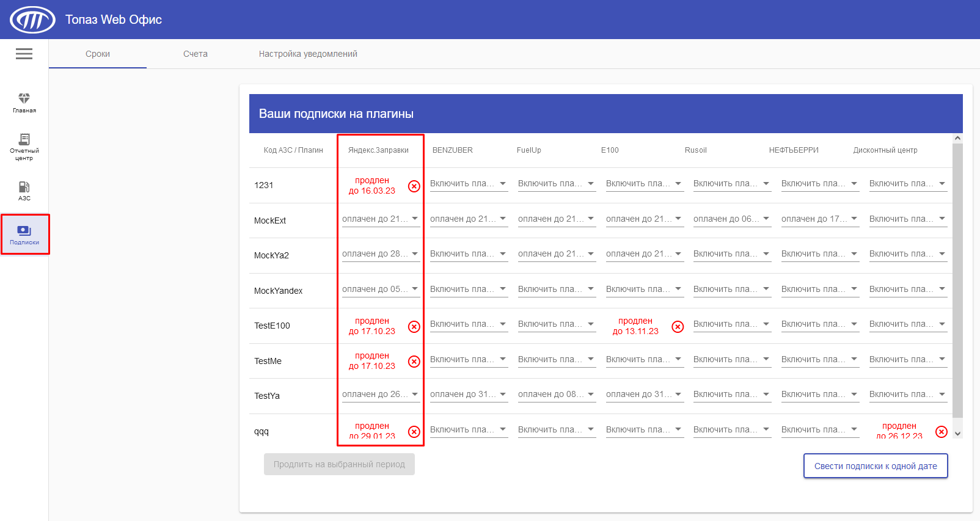Cancel Дисконтный центр extension for qqq row
Screen dimensions: 980x521
pos(942,432)
